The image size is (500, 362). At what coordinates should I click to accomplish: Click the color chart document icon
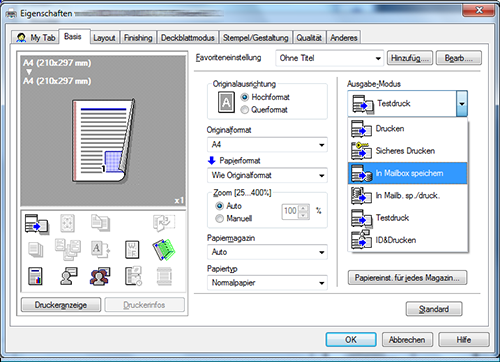[x=35, y=276]
